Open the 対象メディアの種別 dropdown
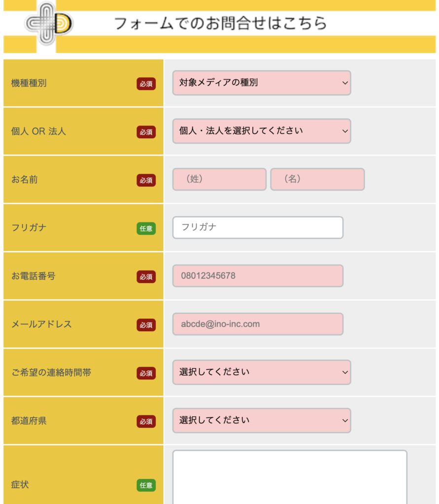Viewport: 439px width, 504px height. click(261, 83)
